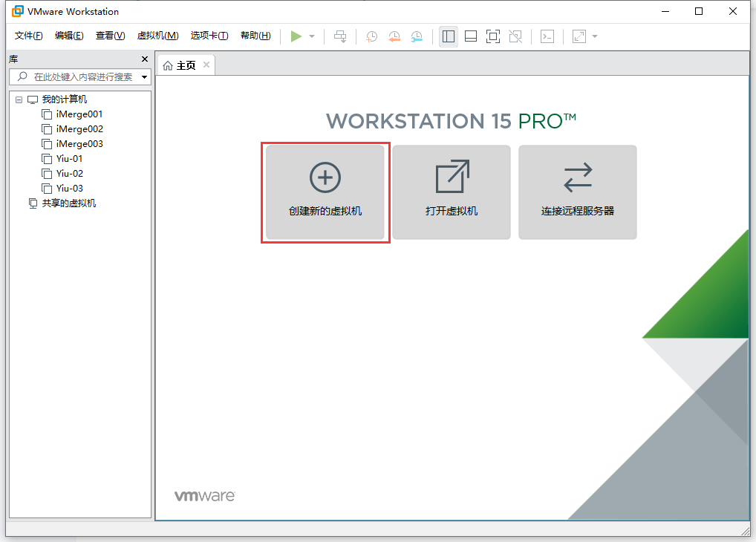This screenshot has height=542, width=756.
Task: Open the 文件(F) menu
Action: tap(28, 36)
